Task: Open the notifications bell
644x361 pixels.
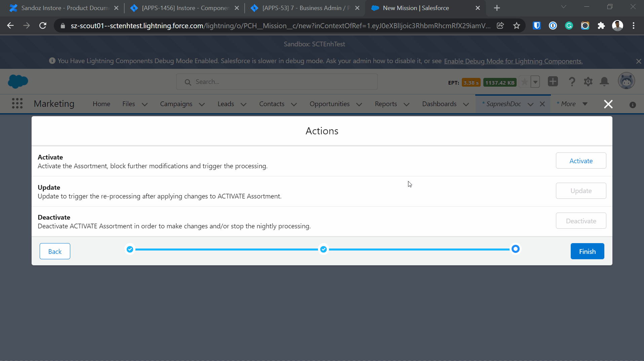Action: [604, 82]
